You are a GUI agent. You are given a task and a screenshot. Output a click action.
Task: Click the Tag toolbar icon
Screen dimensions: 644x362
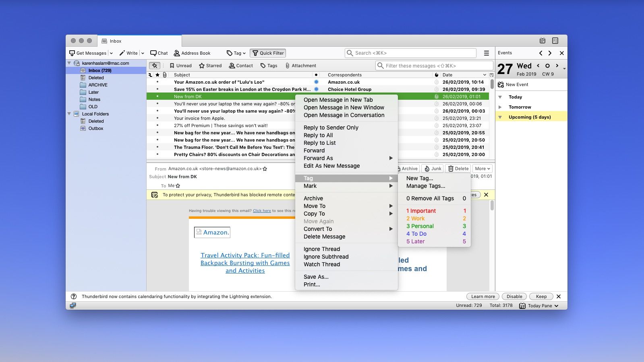tap(230, 53)
